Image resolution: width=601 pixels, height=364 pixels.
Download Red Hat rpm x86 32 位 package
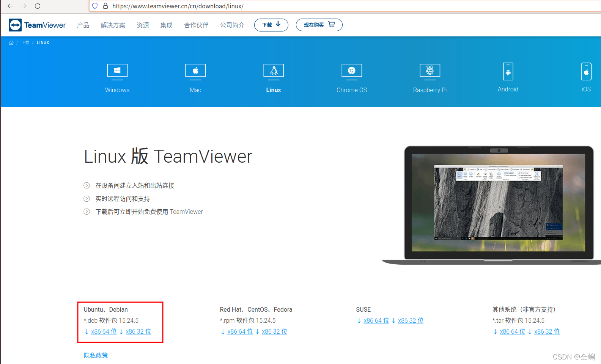click(x=274, y=331)
